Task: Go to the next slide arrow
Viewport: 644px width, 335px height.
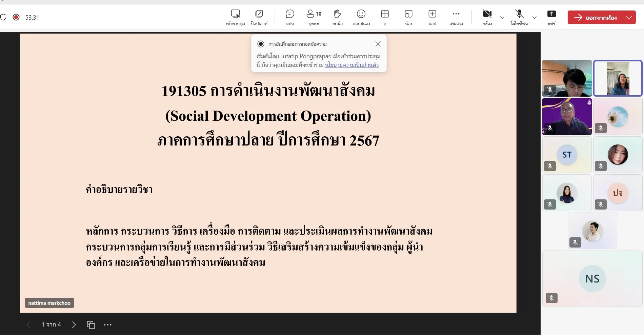Action: [x=74, y=324]
